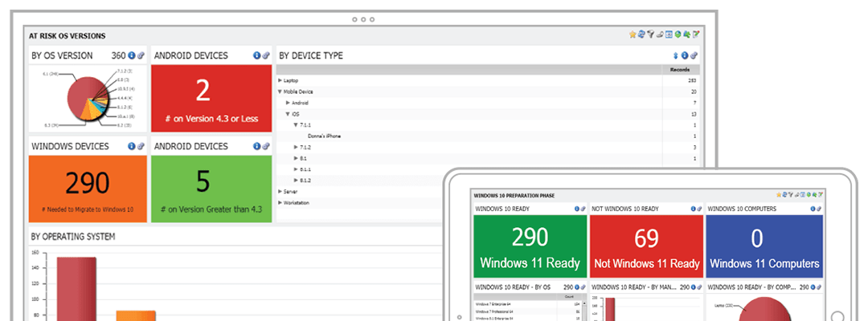The image size is (868, 321).
Task: Click the refresh icon in At Risk OS Versions toolbar
Action: pos(641,35)
